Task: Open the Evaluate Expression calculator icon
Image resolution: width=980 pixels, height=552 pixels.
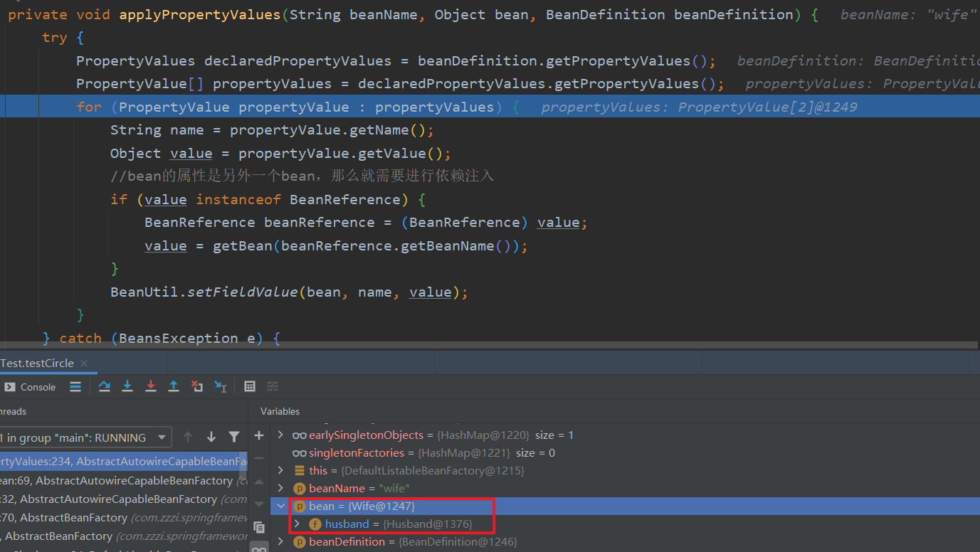Action: (250, 386)
